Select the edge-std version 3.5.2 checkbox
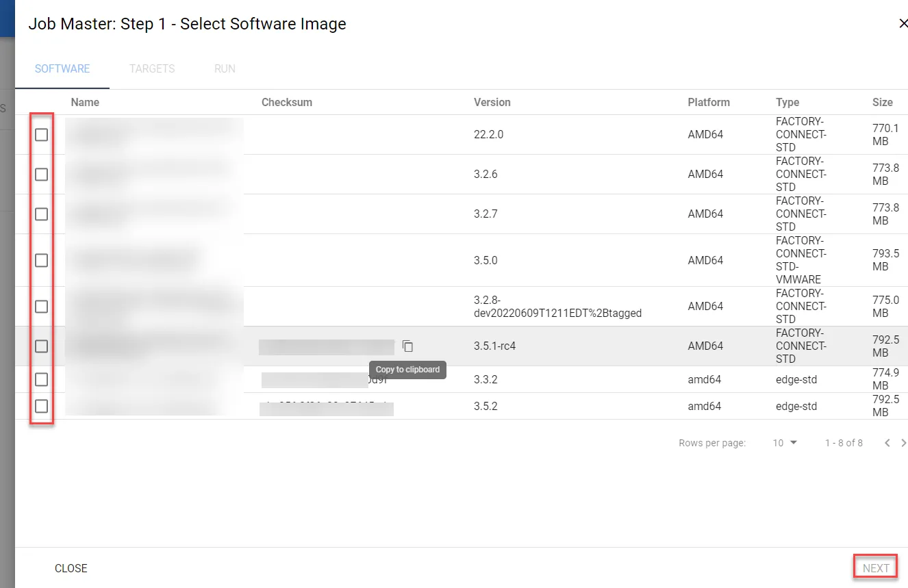Screen dimensions: 908x588 (42, 406)
